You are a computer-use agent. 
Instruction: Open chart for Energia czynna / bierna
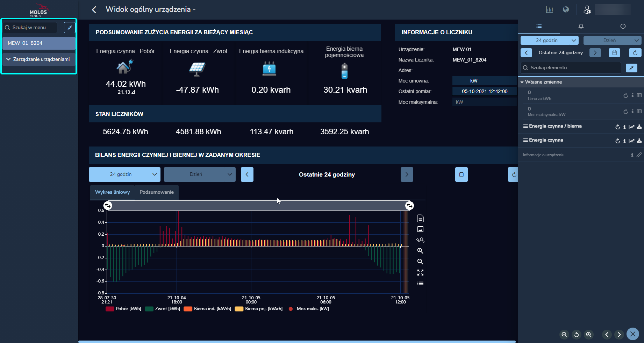pyautogui.click(x=631, y=127)
